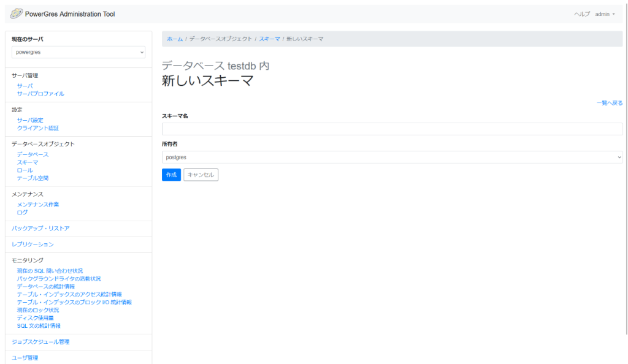
Task: Click the メンテナンス section header
Action: tap(27, 194)
